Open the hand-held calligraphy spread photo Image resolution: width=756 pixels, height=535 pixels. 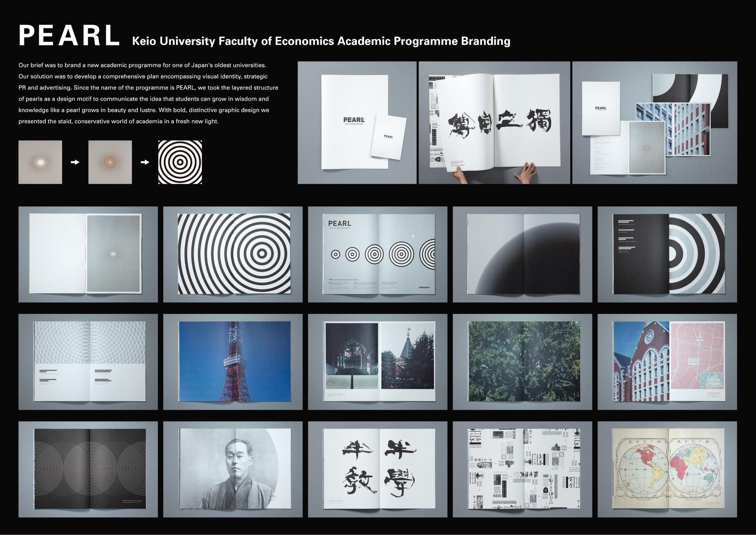494,123
